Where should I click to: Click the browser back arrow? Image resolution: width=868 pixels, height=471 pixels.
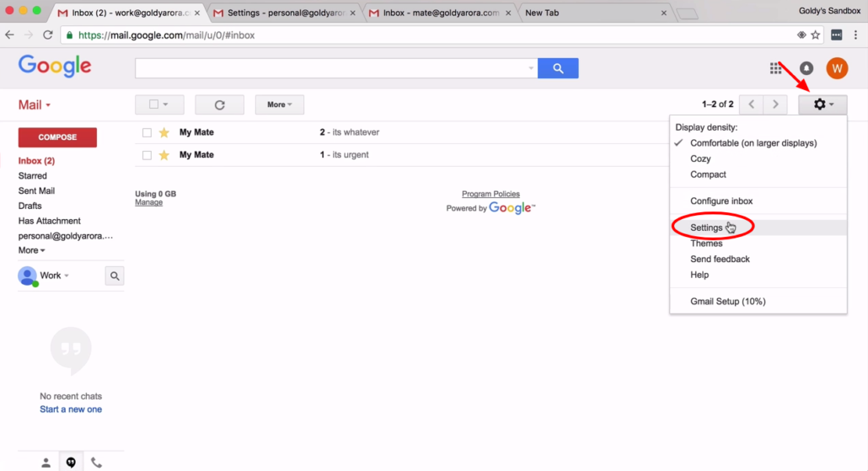9,35
